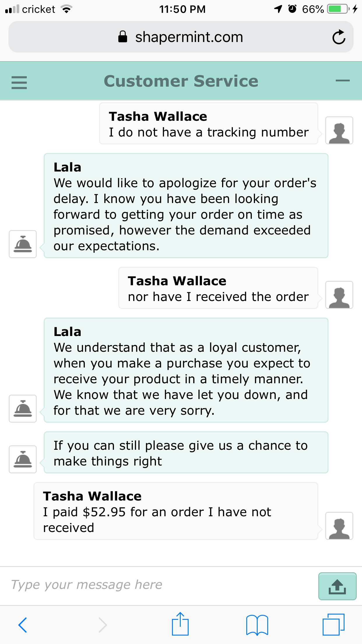362x644 pixels.
Task: Tap user avatar beside 'nor have I received the order'
Action: click(x=339, y=295)
